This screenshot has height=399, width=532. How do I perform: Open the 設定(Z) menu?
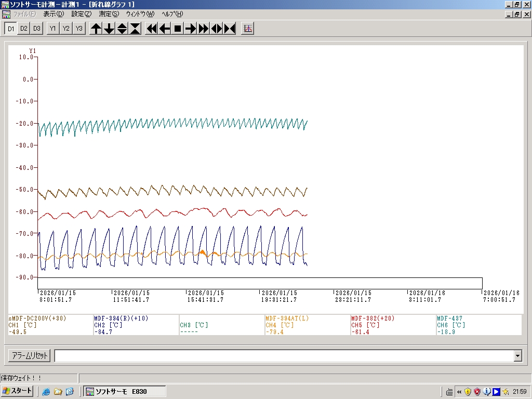point(81,14)
